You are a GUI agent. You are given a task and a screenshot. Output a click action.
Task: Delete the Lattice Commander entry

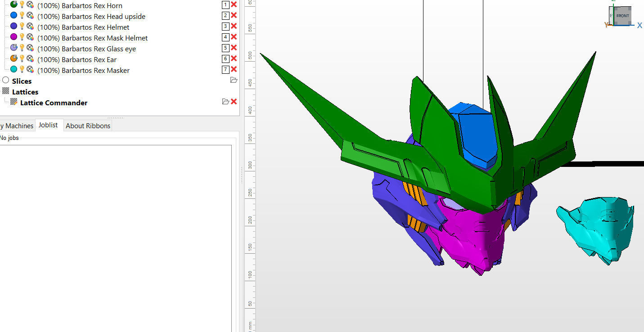click(x=234, y=102)
